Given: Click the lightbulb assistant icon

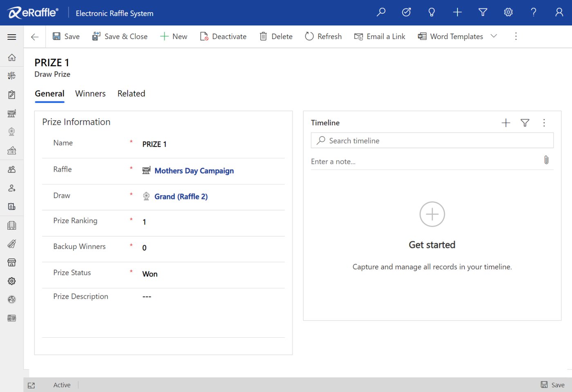Looking at the screenshot, I should tap(431, 12).
